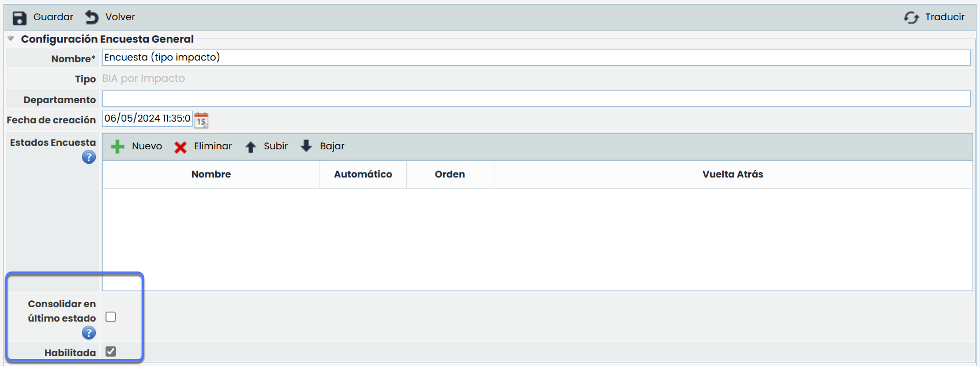Click the Subir up arrow icon
The width and height of the screenshot is (980, 366).
click(x=250, y=147)
